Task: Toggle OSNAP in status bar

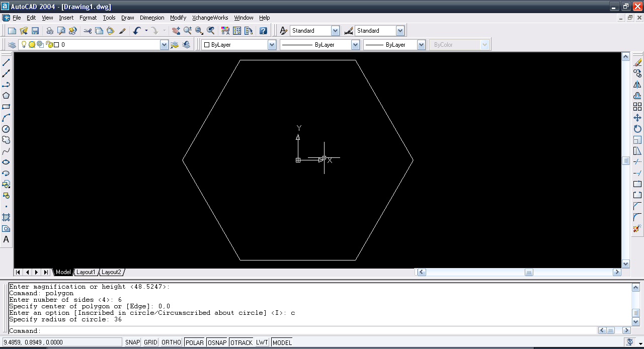Action: (217, 342)
